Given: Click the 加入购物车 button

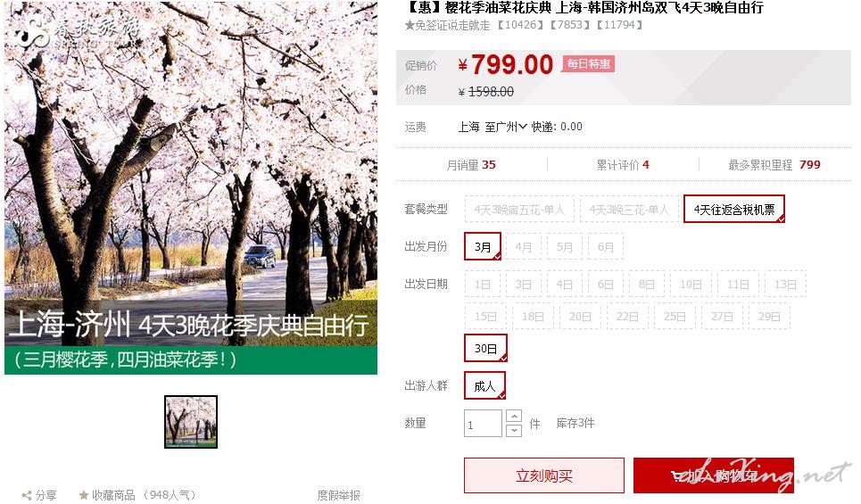Looking at the screenshot, I should tap(713, 475).
